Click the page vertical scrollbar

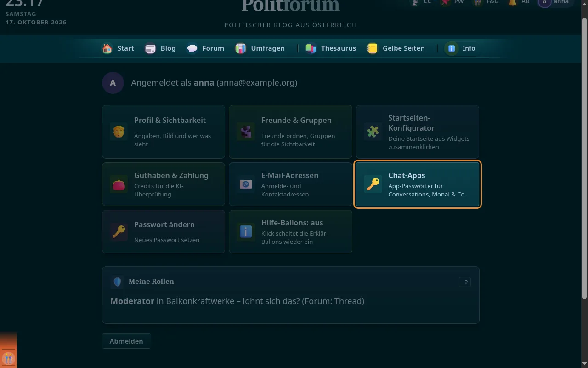tap(584, 158)
